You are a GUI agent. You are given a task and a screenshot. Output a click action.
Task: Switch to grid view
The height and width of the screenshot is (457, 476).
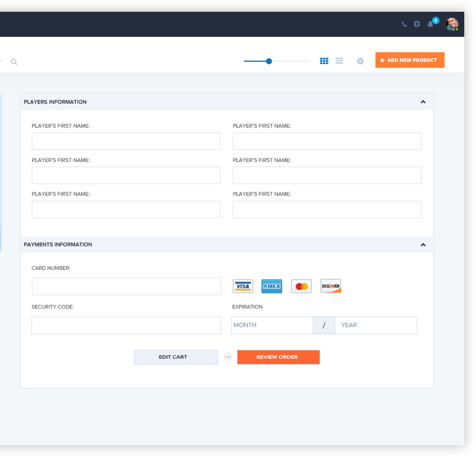tap(324, 61)
